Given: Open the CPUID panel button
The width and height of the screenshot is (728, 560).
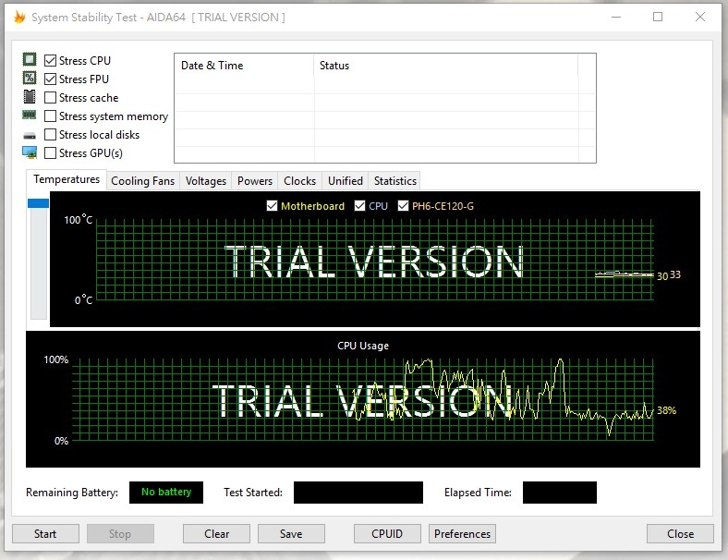Looking at the screenshot, I should 387,533.
